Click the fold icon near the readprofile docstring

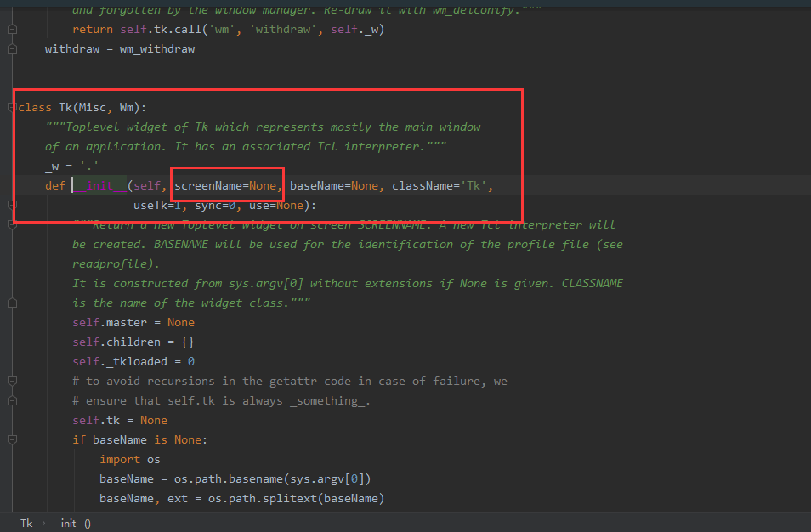coord(10,224)
